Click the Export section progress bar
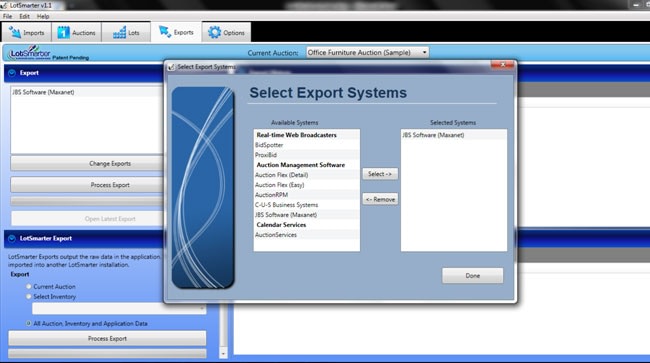The height and width of the screenshot is (363, 650). 88,201
